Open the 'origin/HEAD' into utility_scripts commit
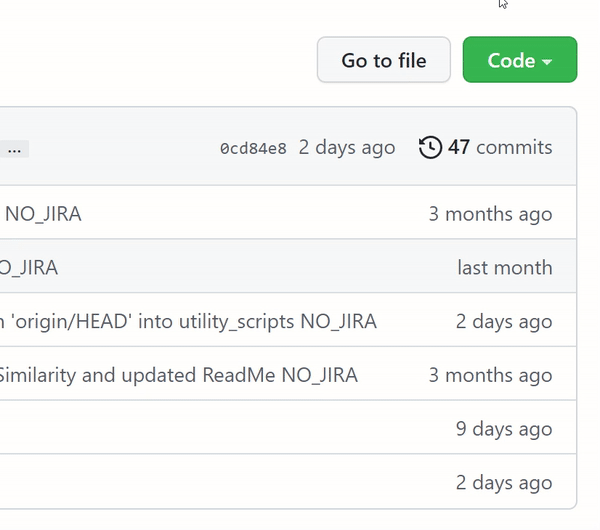 190,321
